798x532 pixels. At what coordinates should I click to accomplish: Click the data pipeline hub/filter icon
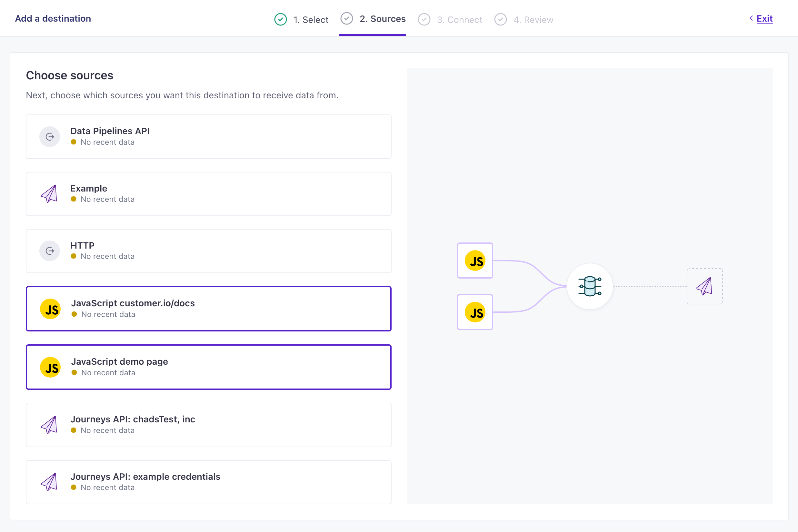(x=590, y=286)
